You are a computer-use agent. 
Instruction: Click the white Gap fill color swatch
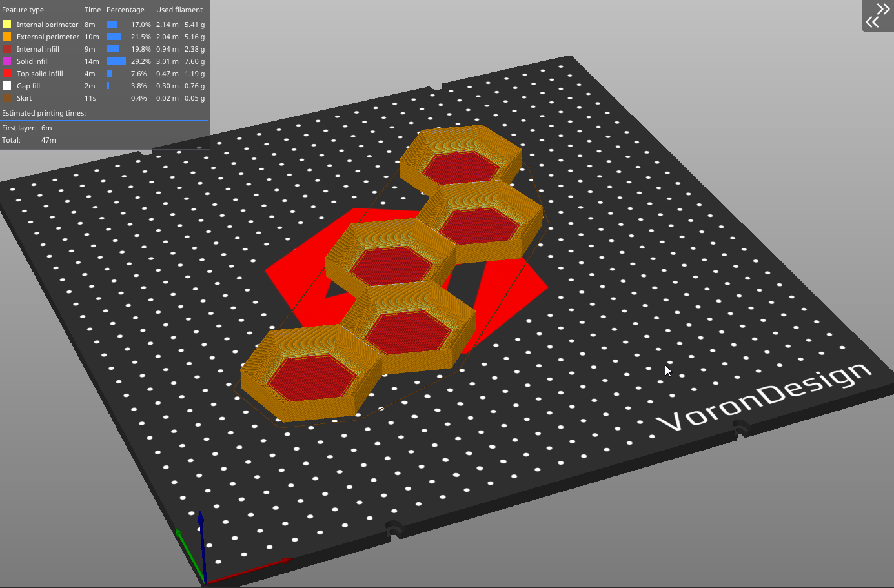tap(7, 86)
